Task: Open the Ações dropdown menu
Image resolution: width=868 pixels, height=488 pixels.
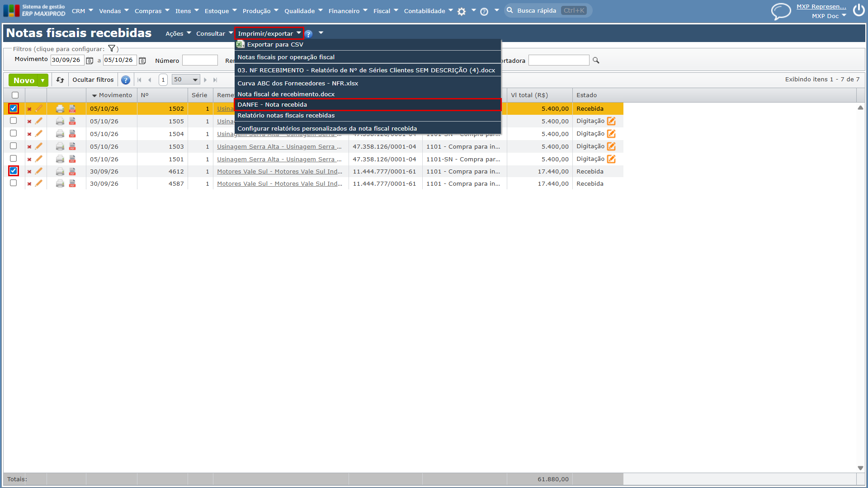Action: point(178,34)
